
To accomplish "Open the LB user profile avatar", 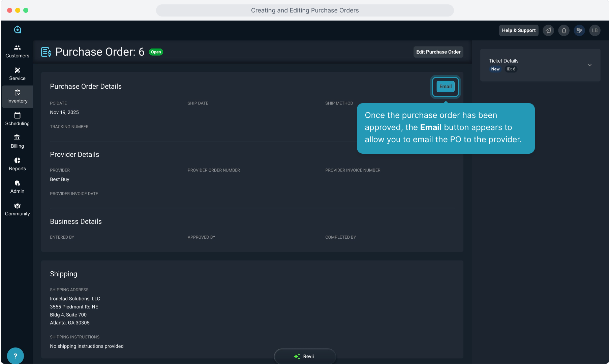I will [x=595, y=30].
